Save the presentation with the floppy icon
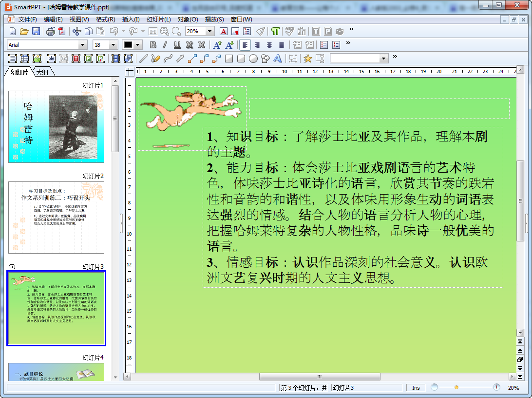The image size is (532, 398). [36, 32]
